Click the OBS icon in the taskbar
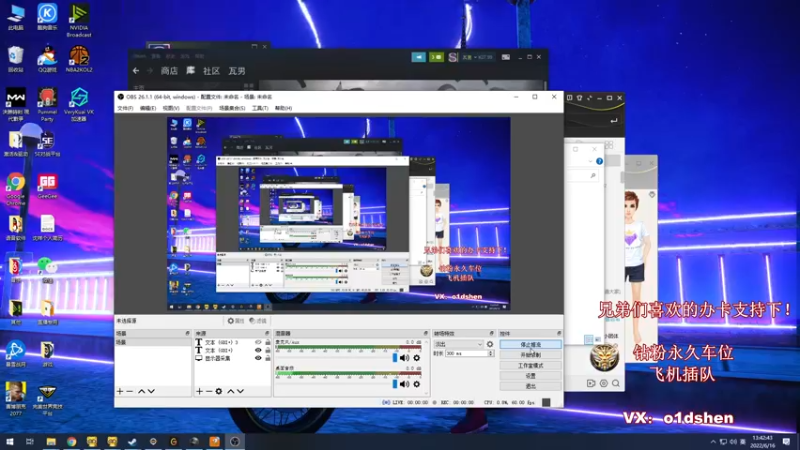The image size is (800, 450). [x=235, y=441]
